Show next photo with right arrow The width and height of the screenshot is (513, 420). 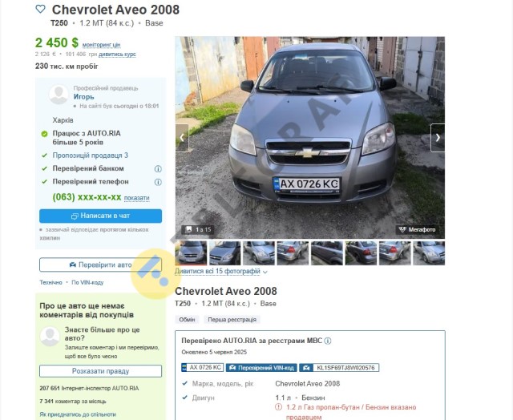pos(438,138)
